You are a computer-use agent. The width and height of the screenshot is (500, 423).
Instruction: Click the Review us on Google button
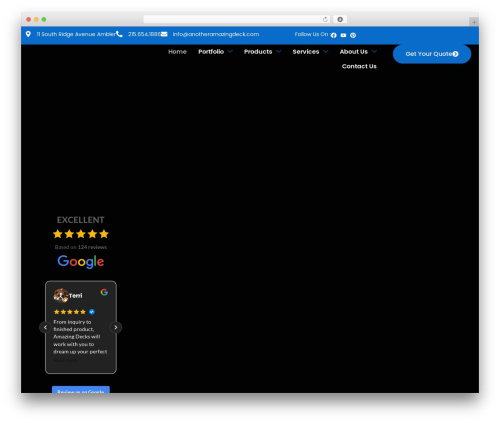81,390
